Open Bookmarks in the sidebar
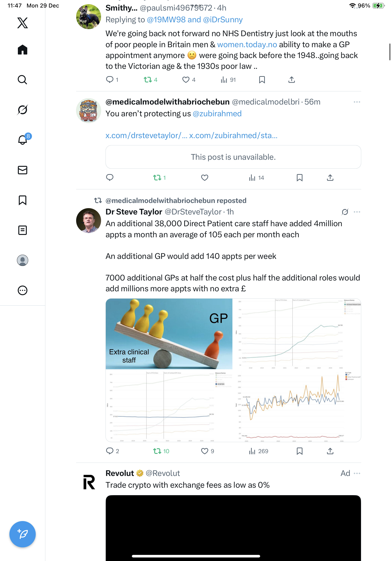 pos(23,200)
